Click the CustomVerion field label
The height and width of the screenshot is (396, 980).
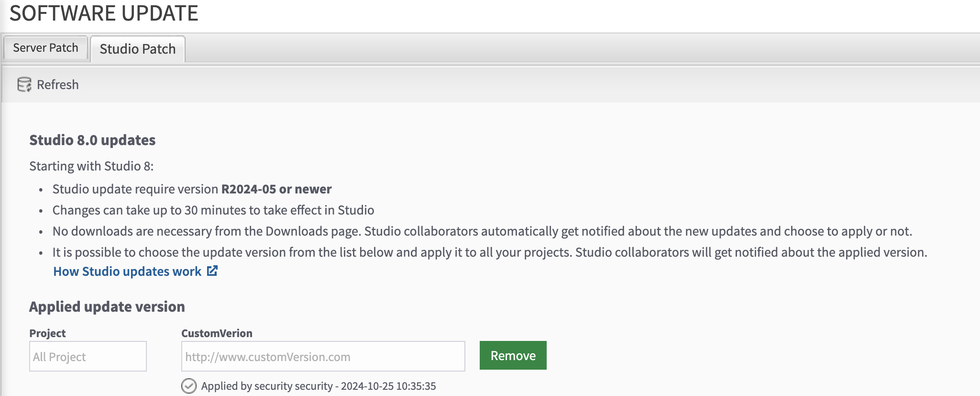217,333
